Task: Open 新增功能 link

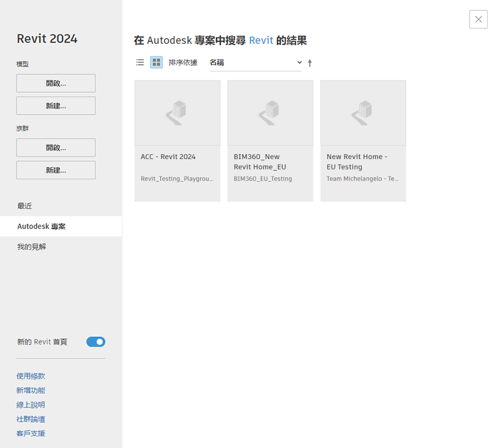Action: pyautogui.click(x=30, y=391)
